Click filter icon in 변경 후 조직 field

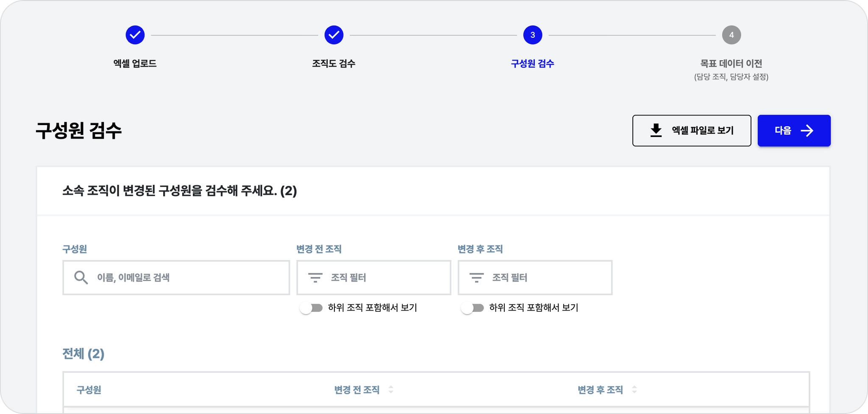coord(476,278)
